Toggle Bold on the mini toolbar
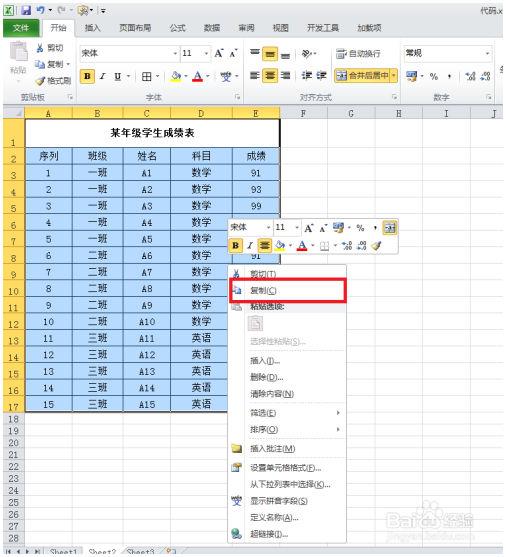This screenshot has width=506, height=557. click(x=235, y=245)
